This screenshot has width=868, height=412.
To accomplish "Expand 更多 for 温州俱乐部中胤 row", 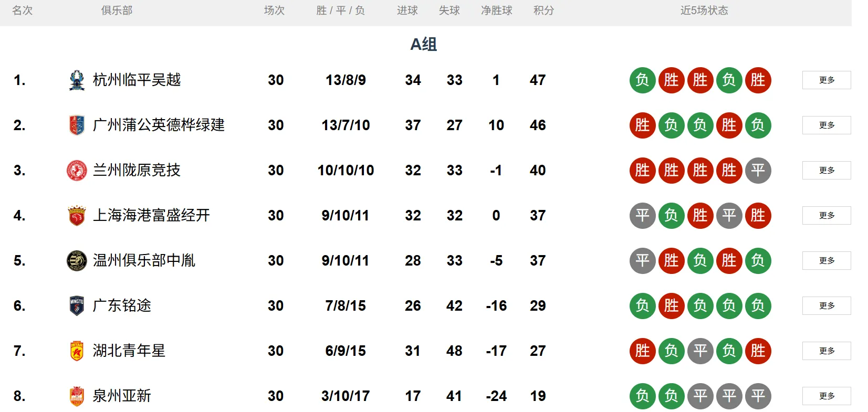I will pos(826,261).
